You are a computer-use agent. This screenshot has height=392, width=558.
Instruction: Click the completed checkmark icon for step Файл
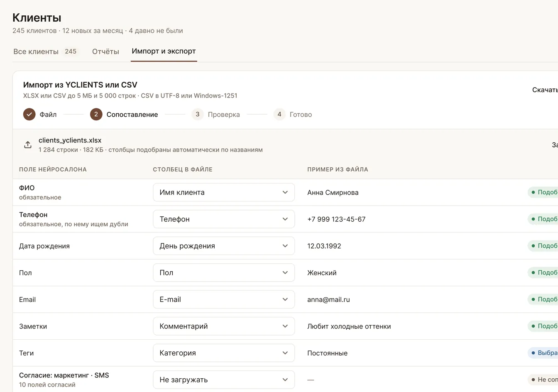29,114
